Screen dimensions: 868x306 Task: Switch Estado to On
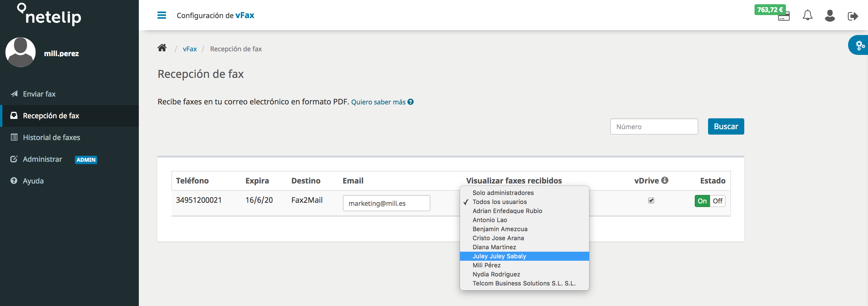click(702, 201)
